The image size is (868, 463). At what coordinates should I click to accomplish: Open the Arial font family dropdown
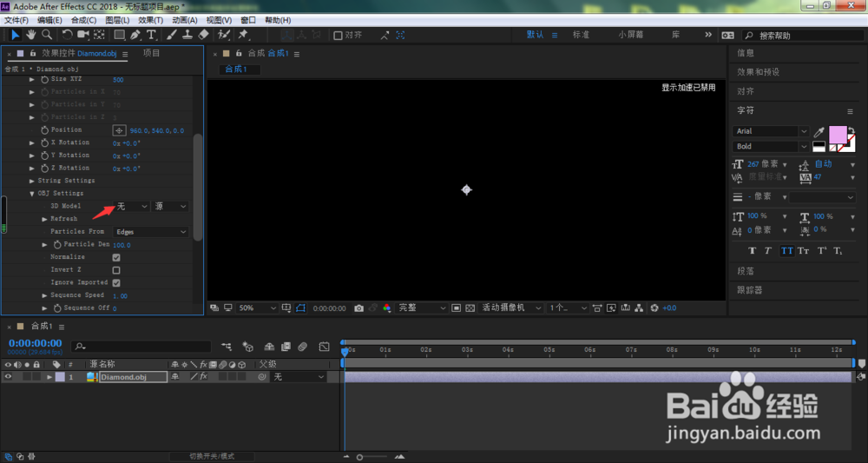coord(771,131)
